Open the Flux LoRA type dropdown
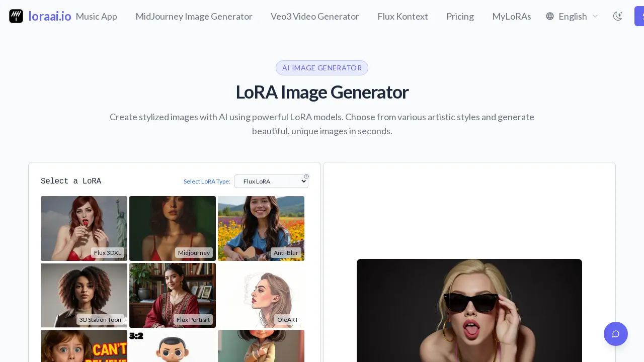The image size is (644, 362). point(271,182)
